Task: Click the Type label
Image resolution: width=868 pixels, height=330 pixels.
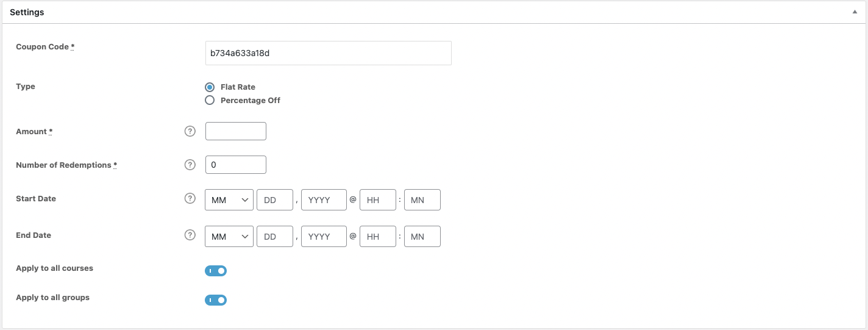Action: pyautogui.click(x=26, y=87)
